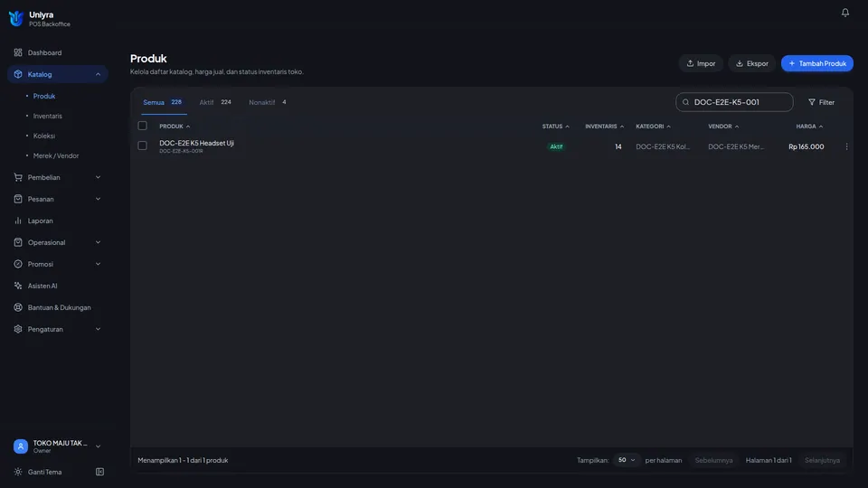Open the Laporan menu item

click(x=58, y=221)
